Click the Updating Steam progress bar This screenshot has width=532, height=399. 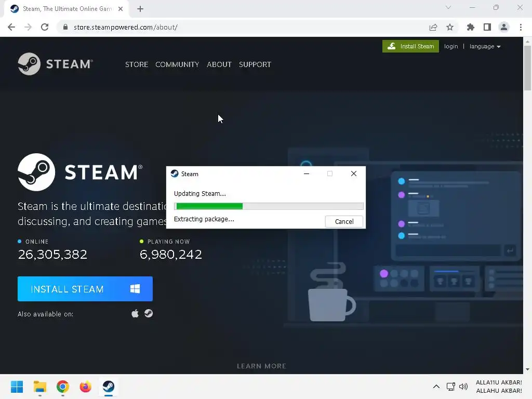tap(269, 206)
